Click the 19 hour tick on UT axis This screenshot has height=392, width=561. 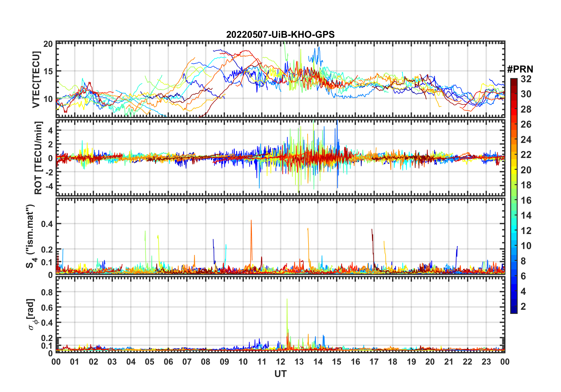pyautogui.click(x=411, y=362)
